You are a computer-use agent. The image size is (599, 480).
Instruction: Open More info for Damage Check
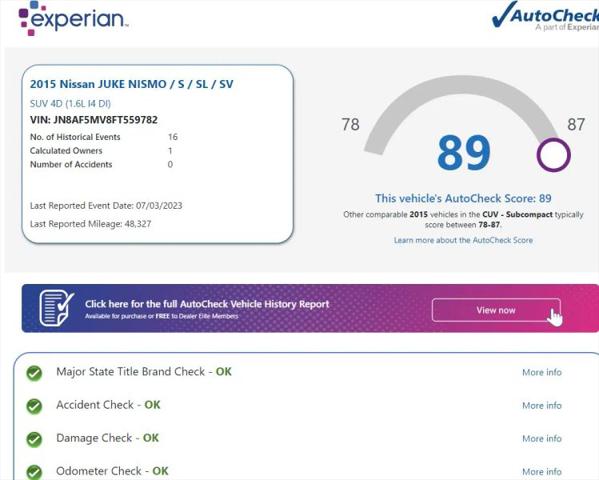click(542, 438)
